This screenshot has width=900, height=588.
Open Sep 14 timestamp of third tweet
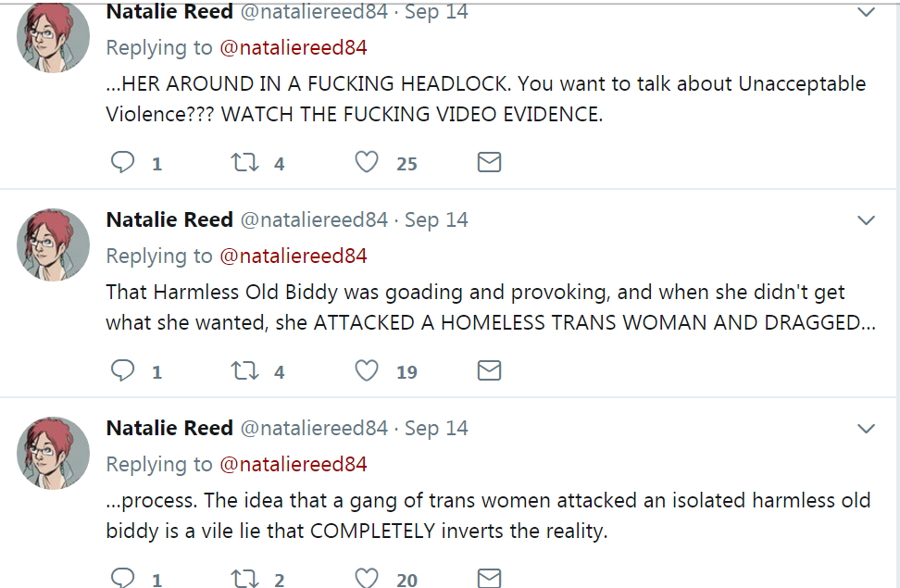click(x=436, y=429)
